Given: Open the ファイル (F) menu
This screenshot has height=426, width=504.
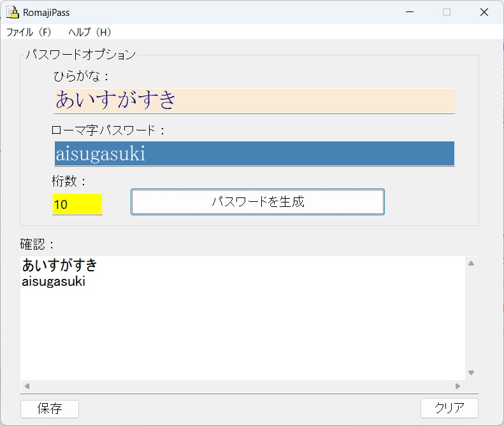Looking at the screenshot, I should pos(28,32).
